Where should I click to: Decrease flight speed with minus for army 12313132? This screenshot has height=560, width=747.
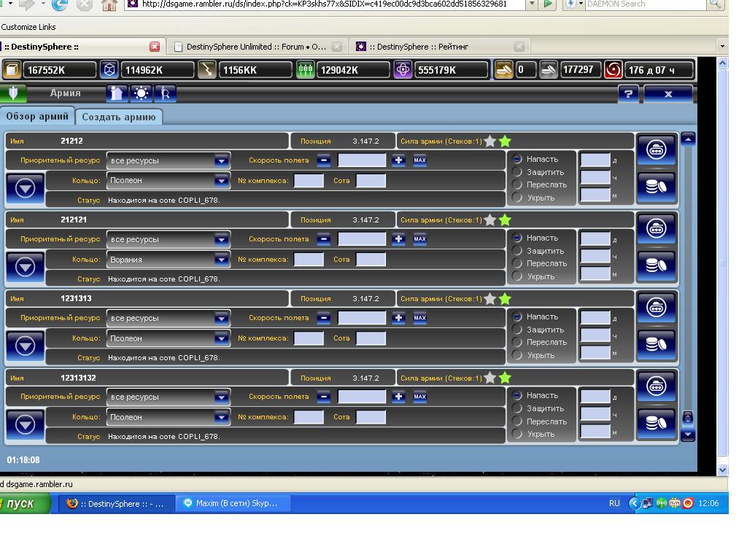(324, 397)
